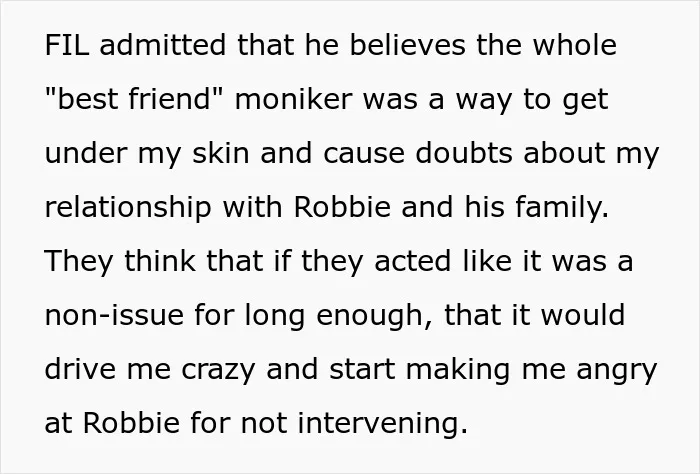Viewport: 700px width, 474px height.
Task: Click the word "drive"
Action: tap(80, 369)
